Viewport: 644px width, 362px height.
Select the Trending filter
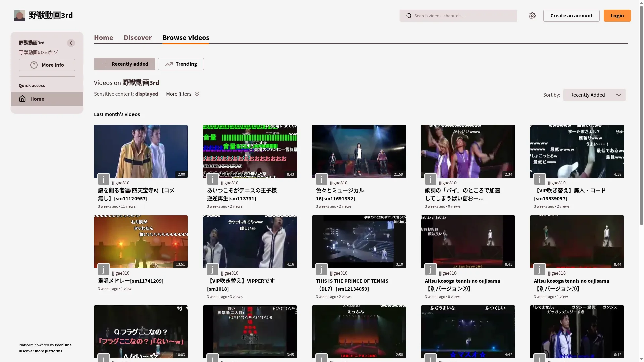pos(181,64)
